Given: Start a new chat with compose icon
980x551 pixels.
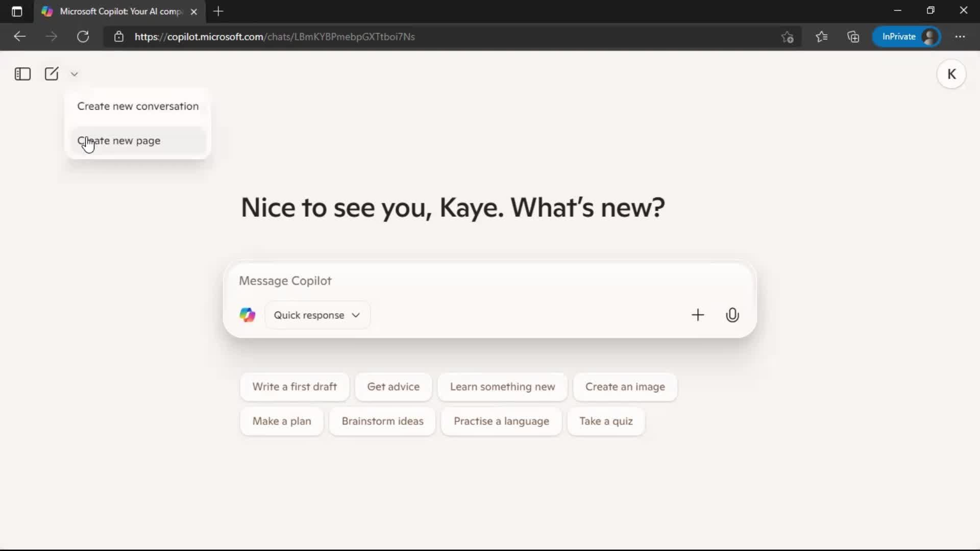Looking at the screenshot, I should 52,74.
